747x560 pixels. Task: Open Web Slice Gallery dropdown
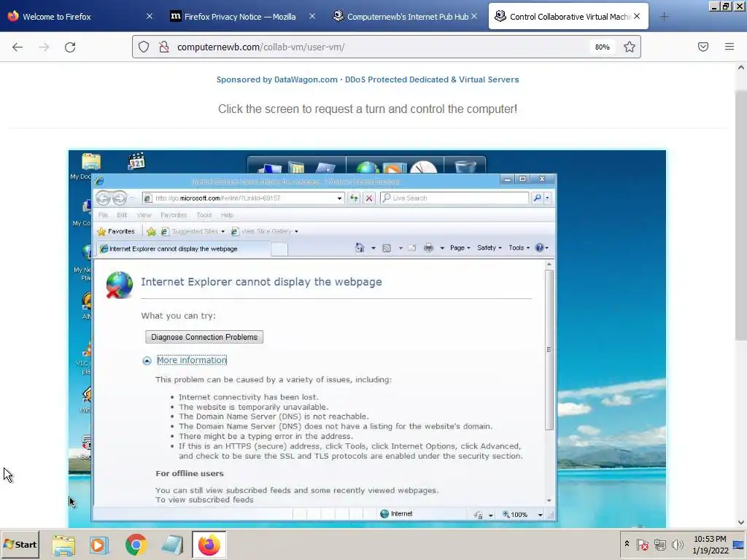(265, 231)
